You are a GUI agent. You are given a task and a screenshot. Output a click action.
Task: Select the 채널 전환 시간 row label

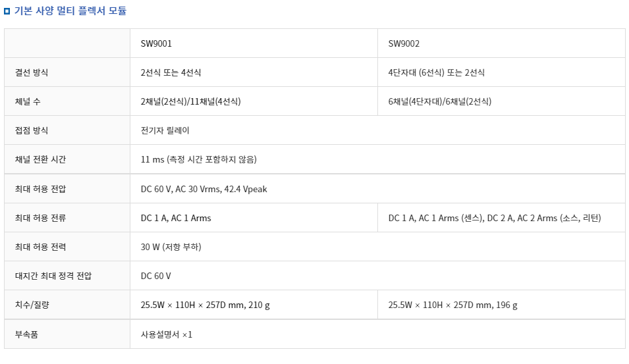[40, 159]
